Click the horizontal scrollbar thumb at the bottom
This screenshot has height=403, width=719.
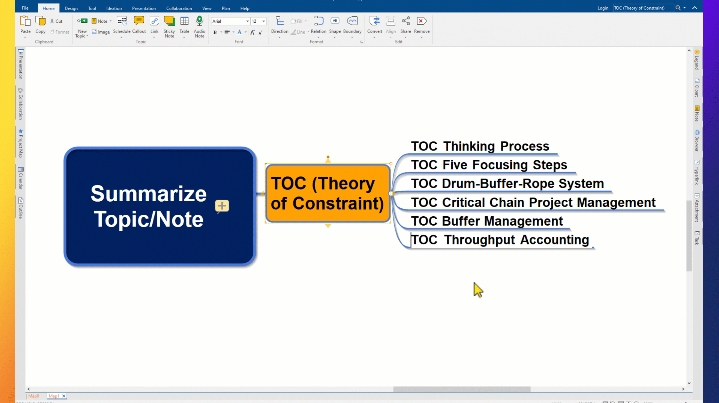tap(462, 389)
